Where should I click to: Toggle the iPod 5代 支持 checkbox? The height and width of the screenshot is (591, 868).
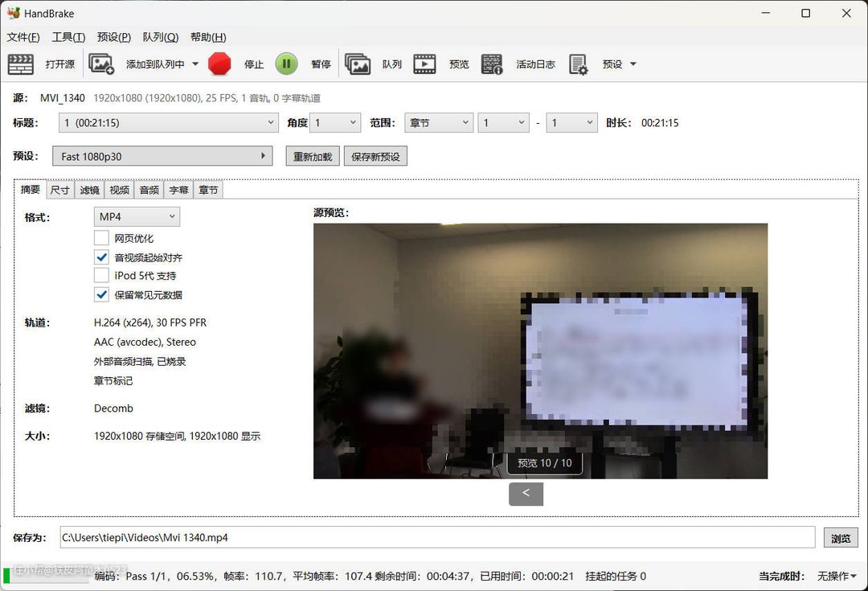(101, 276)
